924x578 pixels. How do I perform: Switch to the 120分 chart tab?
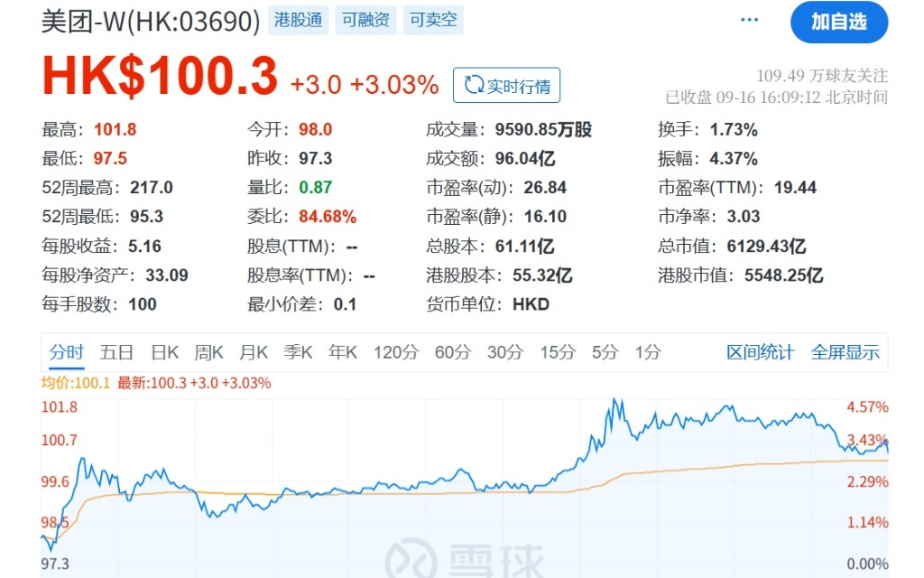coord(396,352)
